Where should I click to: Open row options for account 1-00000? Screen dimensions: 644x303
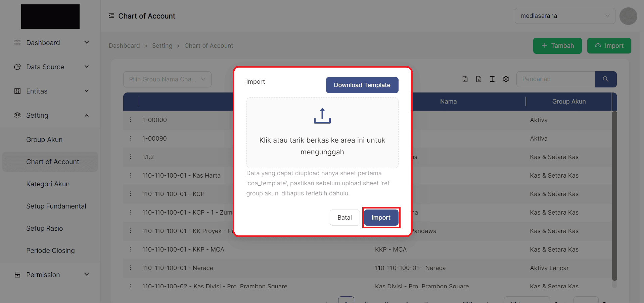click(x=130, y=120)
